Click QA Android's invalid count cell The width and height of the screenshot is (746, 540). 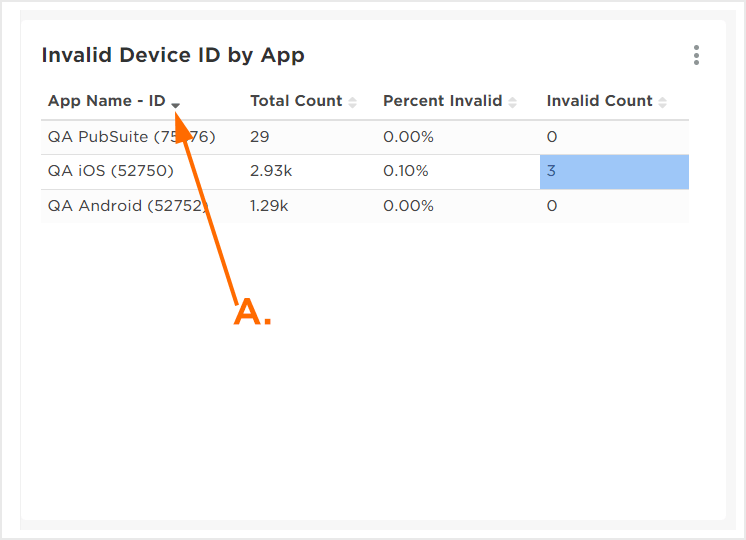click(x=552, y=206)
